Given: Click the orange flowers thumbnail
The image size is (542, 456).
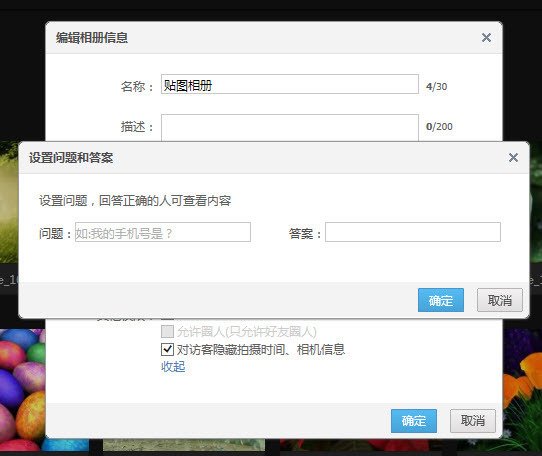Looking at the screenshot, I should tap(522, 389).
